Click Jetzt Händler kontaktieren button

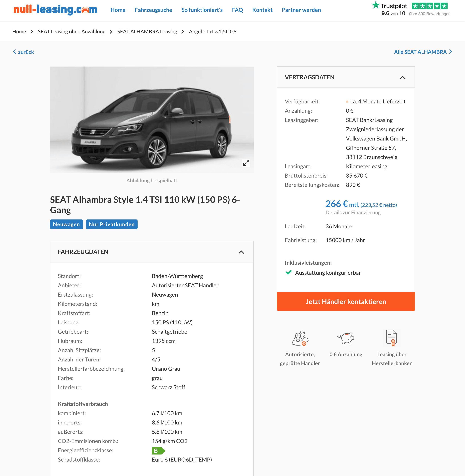point(346,301)
